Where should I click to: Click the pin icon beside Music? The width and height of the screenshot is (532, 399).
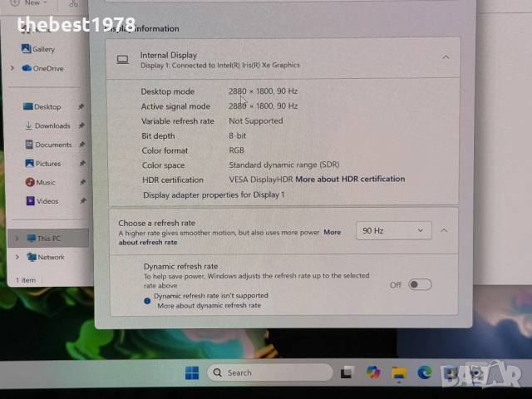(82, 182)
